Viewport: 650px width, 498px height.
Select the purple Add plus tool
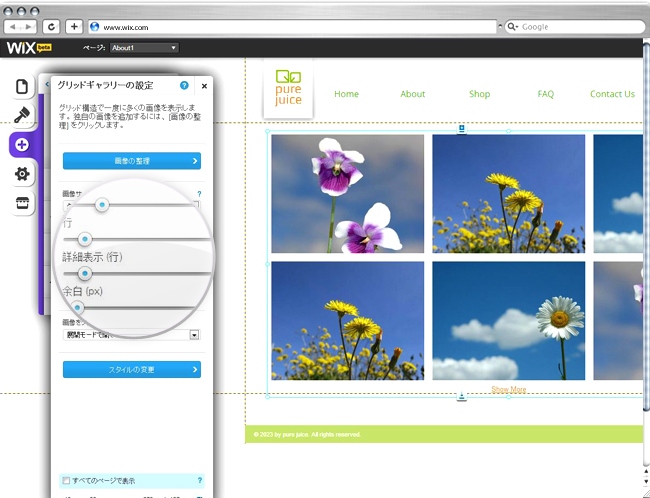tap(22, 145)
